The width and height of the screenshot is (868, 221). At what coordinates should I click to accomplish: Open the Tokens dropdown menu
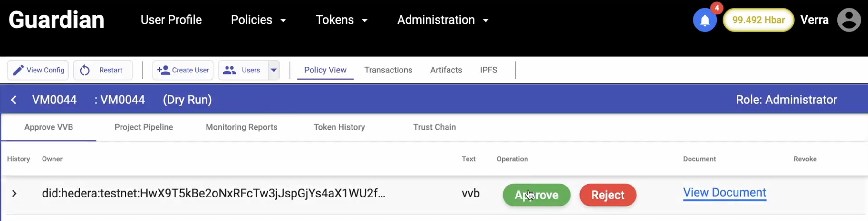[341, 20]
